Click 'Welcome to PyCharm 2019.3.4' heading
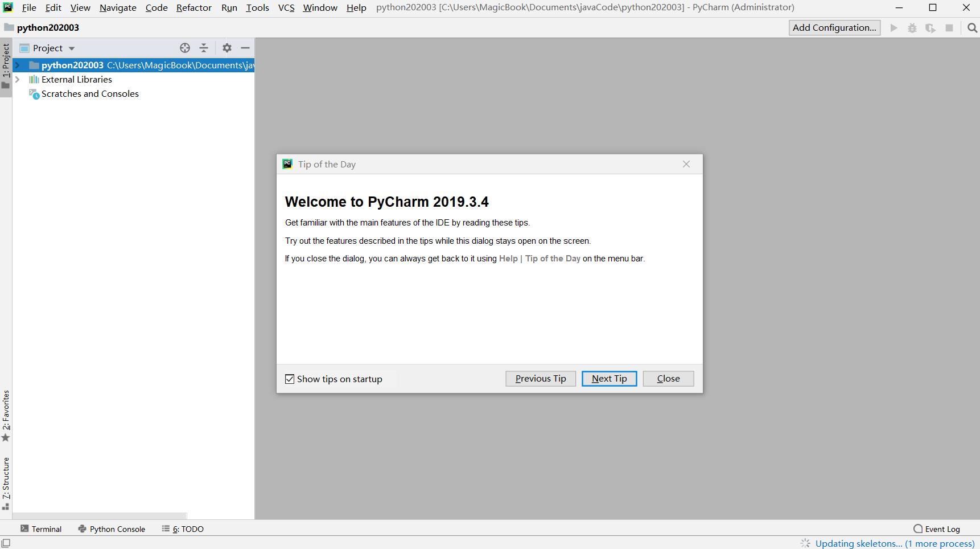This screenshot has width=980, height=549. 386,202
